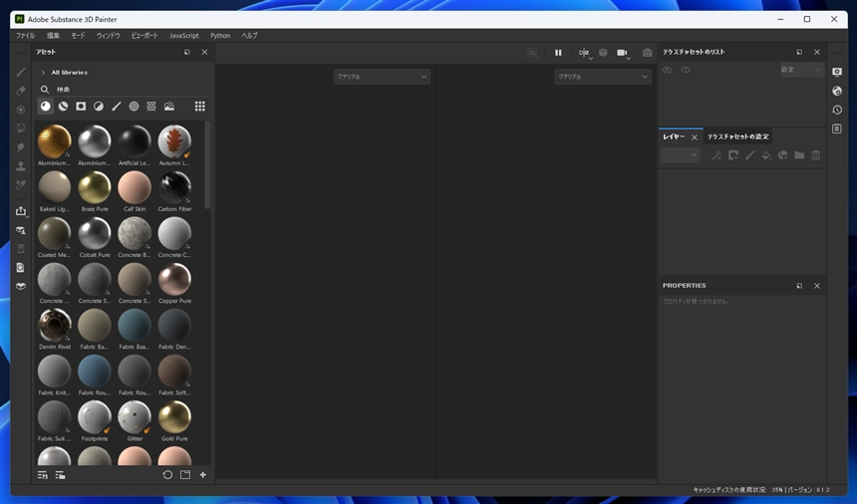This screenshot has width=857, height=504.
Task: Click the asset search field
Action: click(x=126, y=89)
